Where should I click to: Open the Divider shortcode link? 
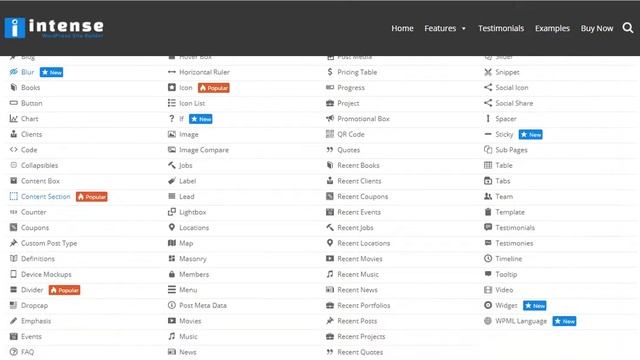coord(32,290)
